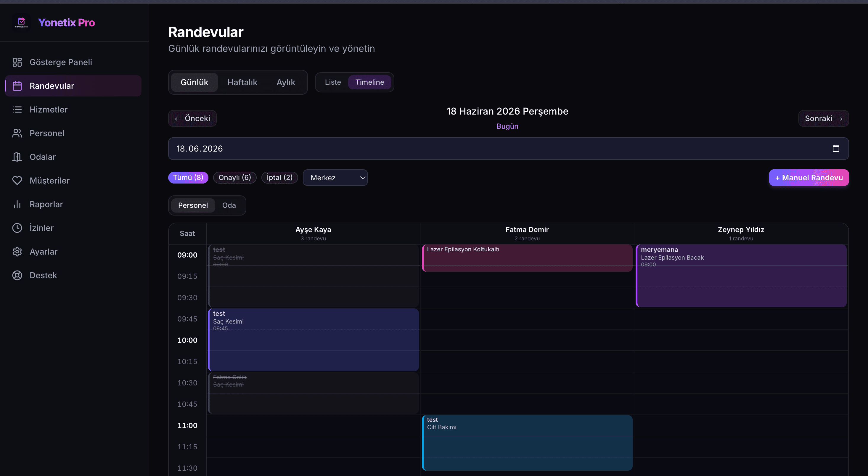Image resolution: width=868 pixels, height=476 pixels.
Task: Go to Hizmetler page
Action: point(73,110)
